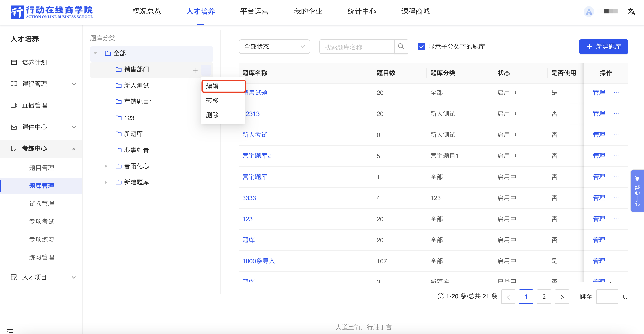This screenshot has height=334, width=644.
Task: Select 专项考试 in the sidebar
Action: pos(41,221)
